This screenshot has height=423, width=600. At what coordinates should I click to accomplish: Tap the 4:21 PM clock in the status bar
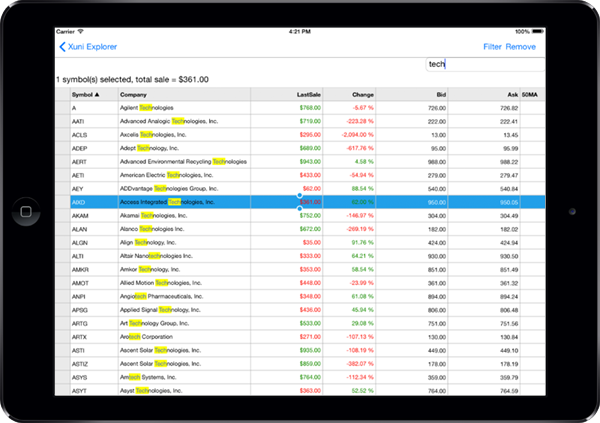click(x=300, y=31)
